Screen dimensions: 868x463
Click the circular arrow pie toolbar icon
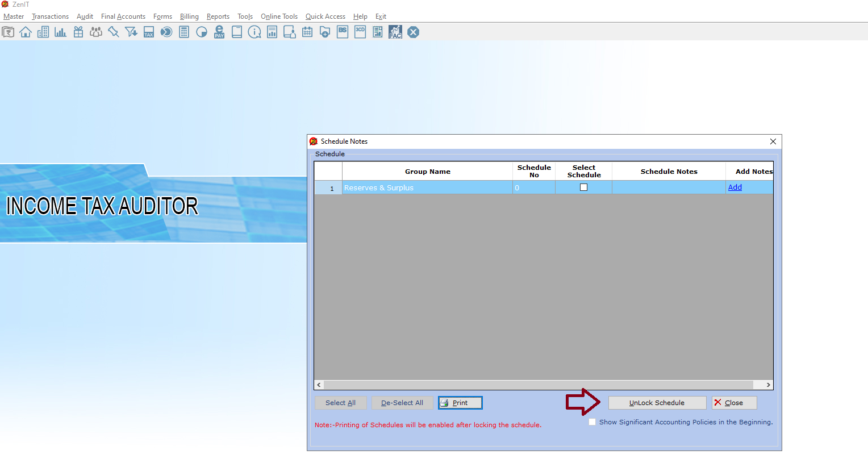166,32
